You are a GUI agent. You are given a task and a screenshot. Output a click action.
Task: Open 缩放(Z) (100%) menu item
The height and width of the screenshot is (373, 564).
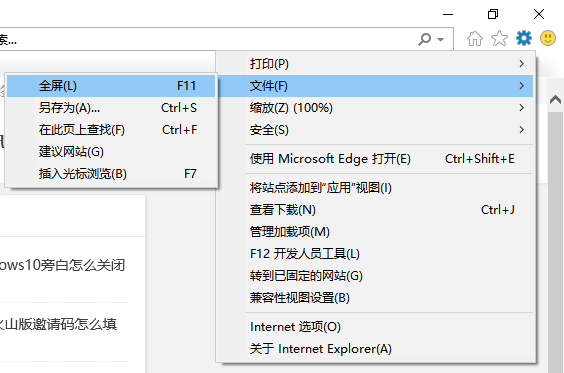coord(376,108)
